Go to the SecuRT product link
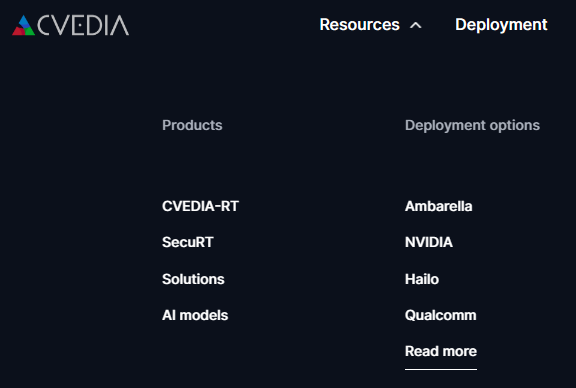Viewport: 576px width, 388px height. click(x=188, y=242)
